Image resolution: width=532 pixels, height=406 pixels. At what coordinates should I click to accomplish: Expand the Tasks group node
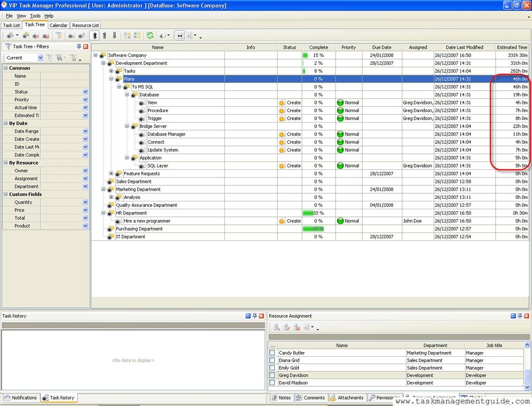tap(111, 71)
